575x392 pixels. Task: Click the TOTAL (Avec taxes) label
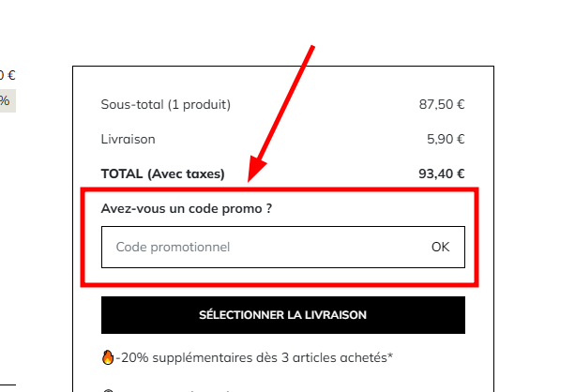tap(164, 173)
